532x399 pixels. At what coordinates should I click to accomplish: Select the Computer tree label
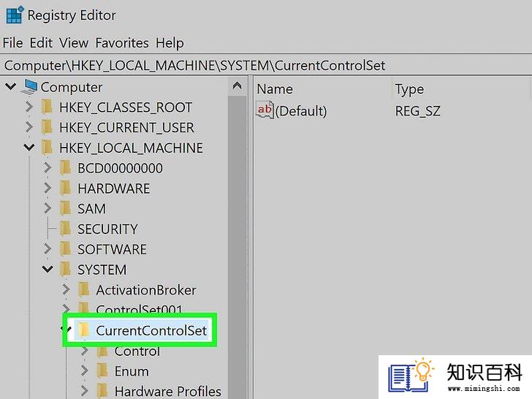[72, 88]
